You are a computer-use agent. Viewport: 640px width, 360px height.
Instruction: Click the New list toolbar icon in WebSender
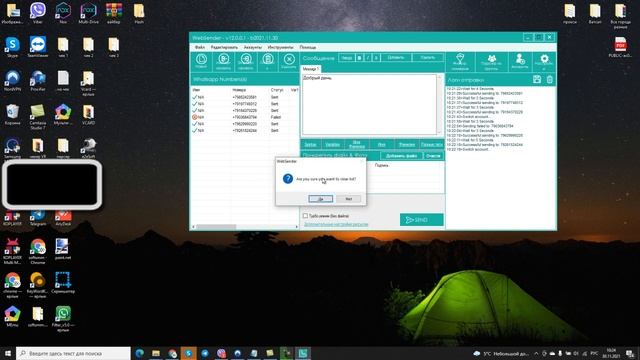[201, 61]
